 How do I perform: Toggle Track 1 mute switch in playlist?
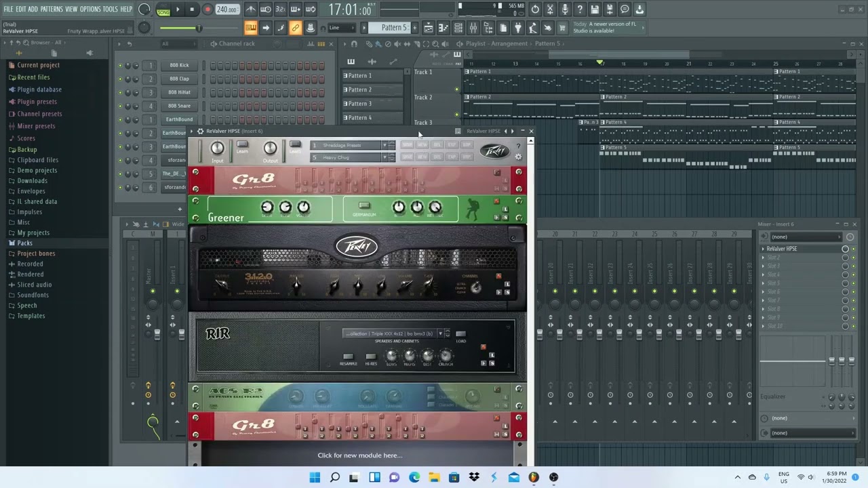click(x=456, y=89)
